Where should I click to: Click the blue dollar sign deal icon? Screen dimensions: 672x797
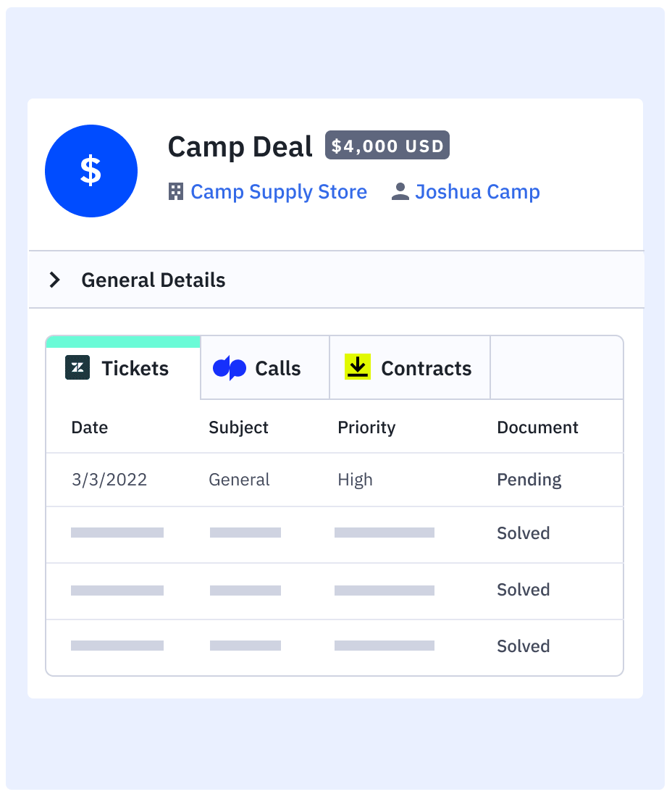click(91, 171)
